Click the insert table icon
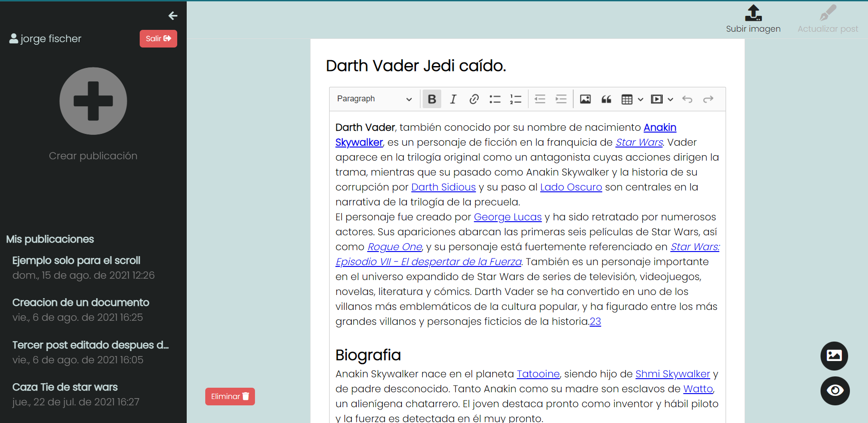The height and width of the screenshot is (423, 868). (x=627, y=99)
